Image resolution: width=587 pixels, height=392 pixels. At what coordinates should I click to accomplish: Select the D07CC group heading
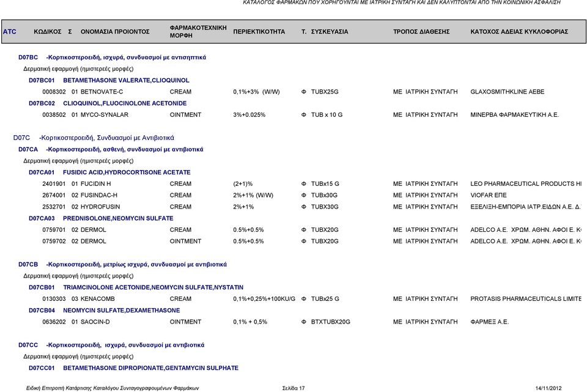click(111, 345)
